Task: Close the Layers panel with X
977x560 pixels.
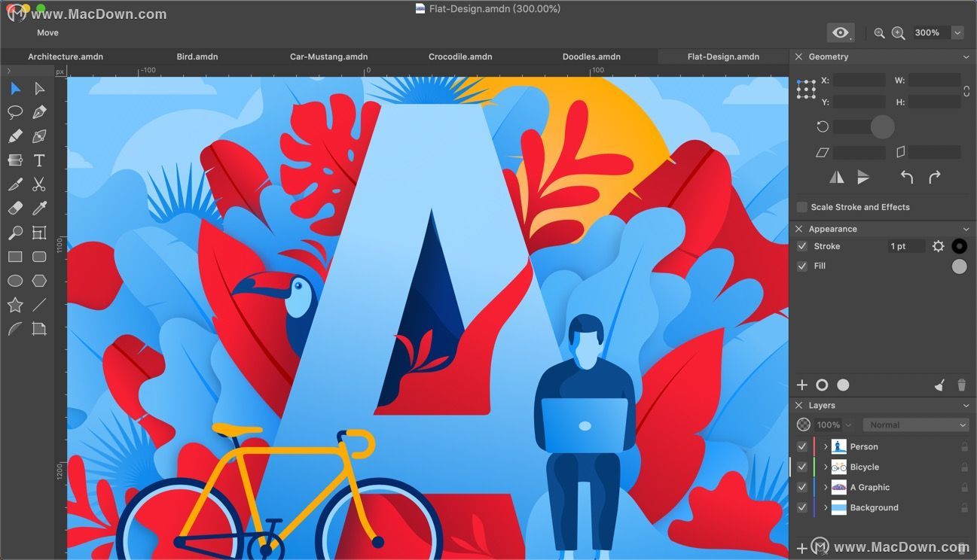Action: click(798, 405)
